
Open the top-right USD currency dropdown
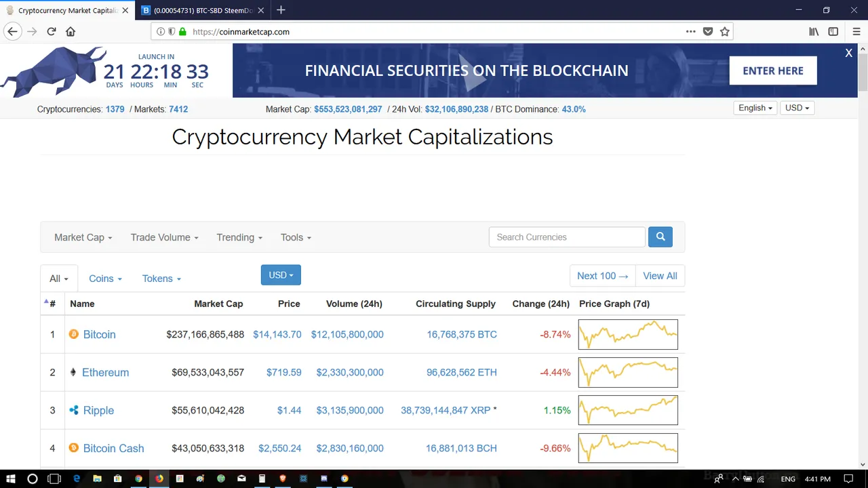[797, 108]
